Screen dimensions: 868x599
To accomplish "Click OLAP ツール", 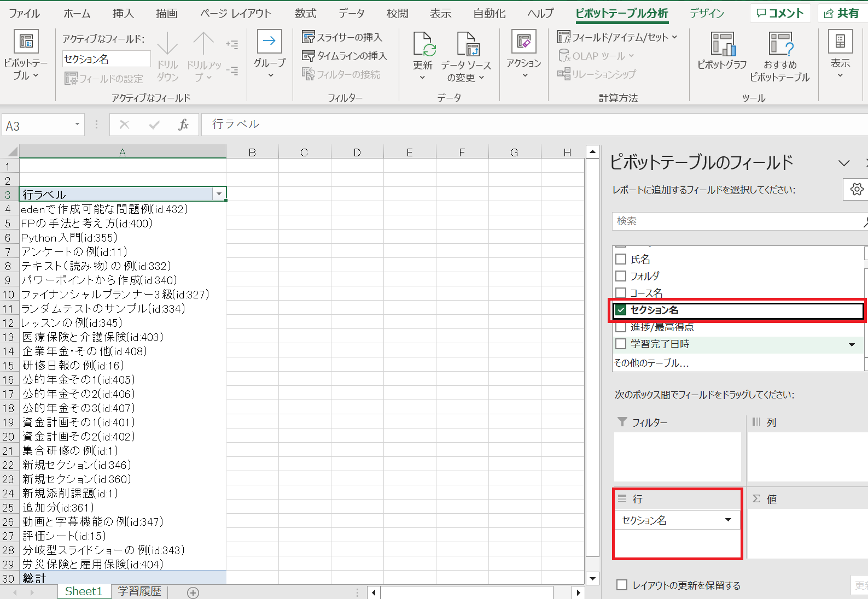I will [x=596, y=56].
